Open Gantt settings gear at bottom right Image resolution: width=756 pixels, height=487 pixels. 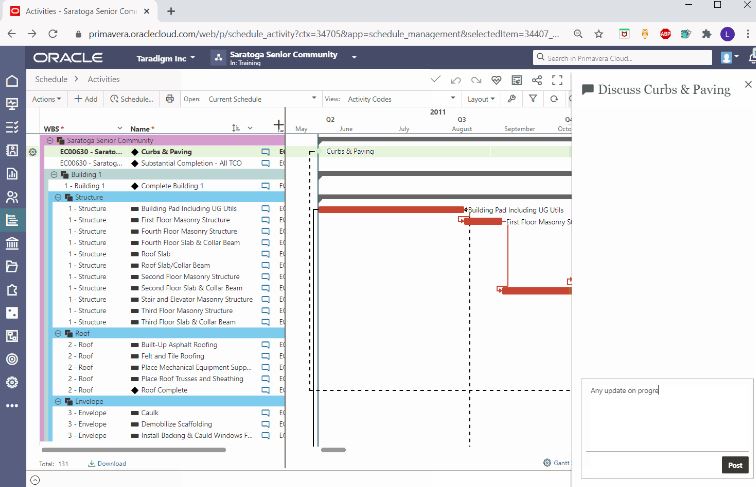(x=547, y=462)
